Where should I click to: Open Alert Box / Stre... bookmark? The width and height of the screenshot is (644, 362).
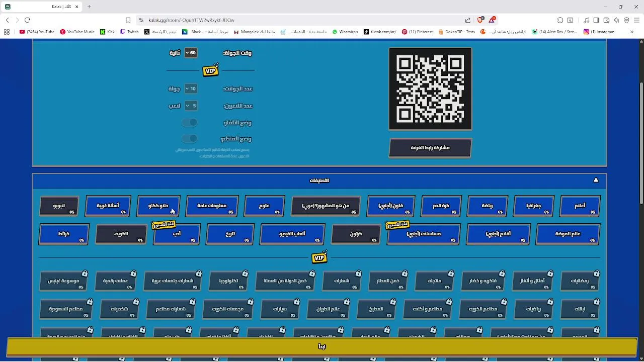(x=554, y=32)
